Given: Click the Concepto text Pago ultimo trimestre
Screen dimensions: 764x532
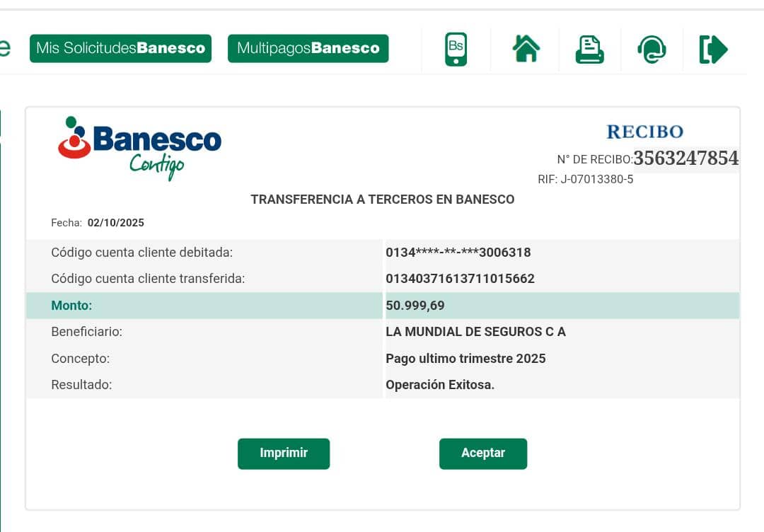Looking at the screenshot, I should (x=465, y=359).
